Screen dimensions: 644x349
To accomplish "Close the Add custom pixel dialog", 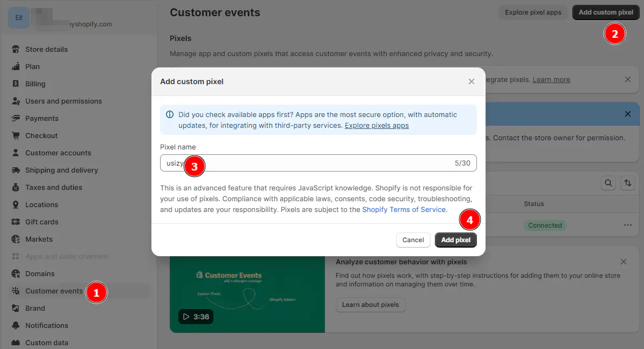I will click(472, 81).
